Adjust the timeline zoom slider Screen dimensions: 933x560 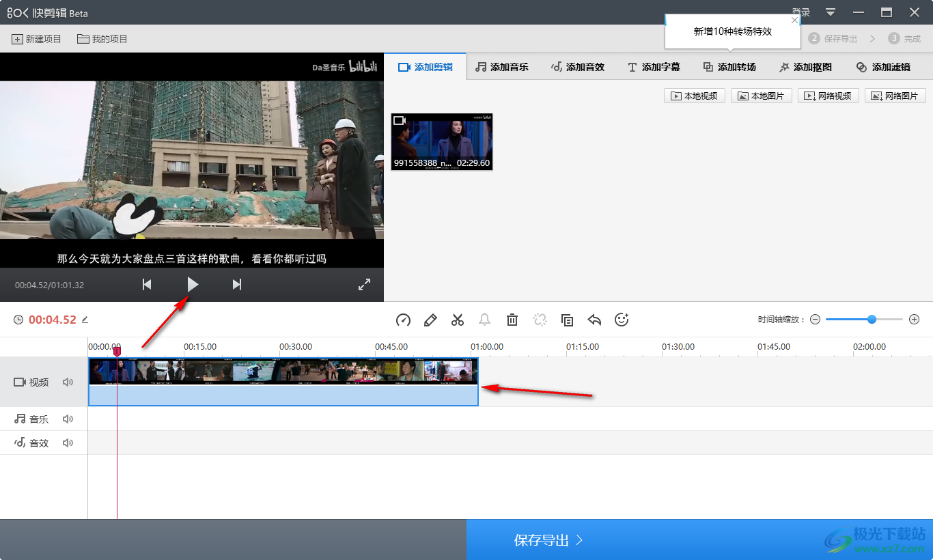coord(872,319)
